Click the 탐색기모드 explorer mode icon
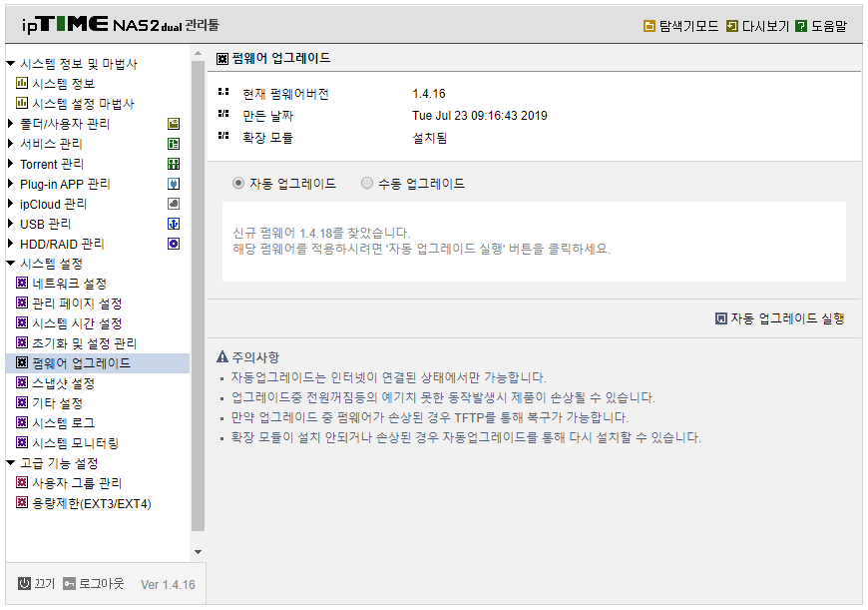The image size is (868, 610). pos(650,26)
